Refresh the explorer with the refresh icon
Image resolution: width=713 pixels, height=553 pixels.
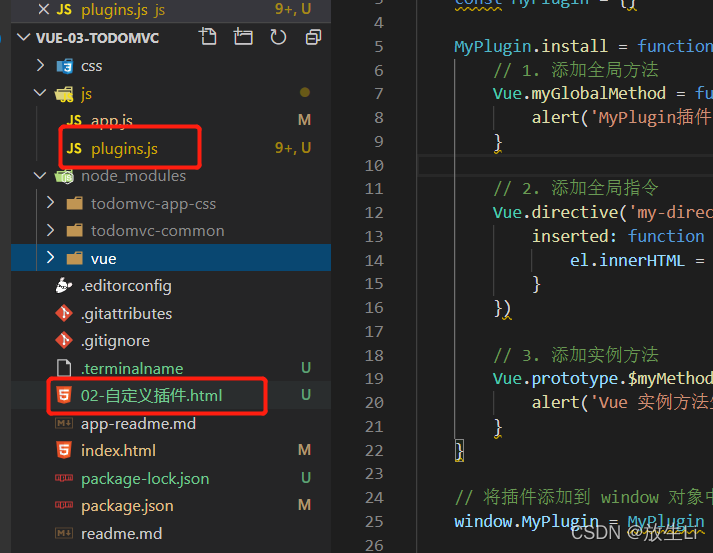tap(278, 36)
